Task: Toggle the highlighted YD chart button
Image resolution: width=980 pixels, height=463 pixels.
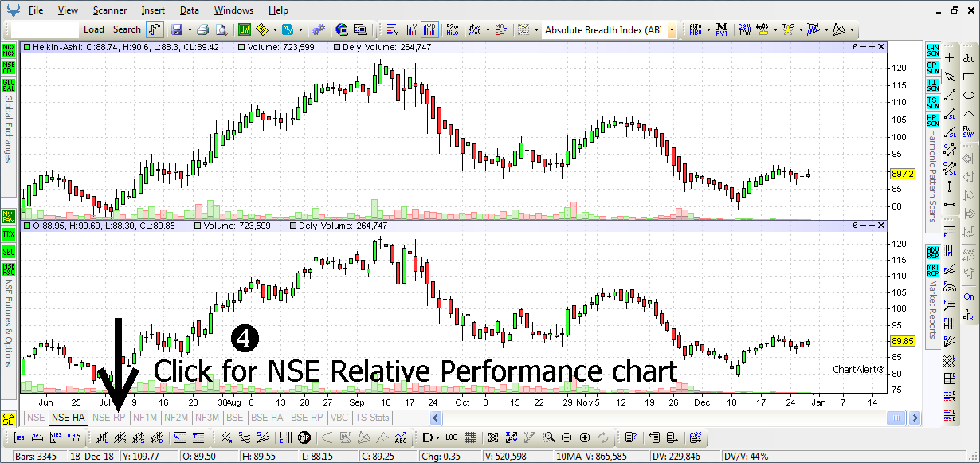Action: 429,29
